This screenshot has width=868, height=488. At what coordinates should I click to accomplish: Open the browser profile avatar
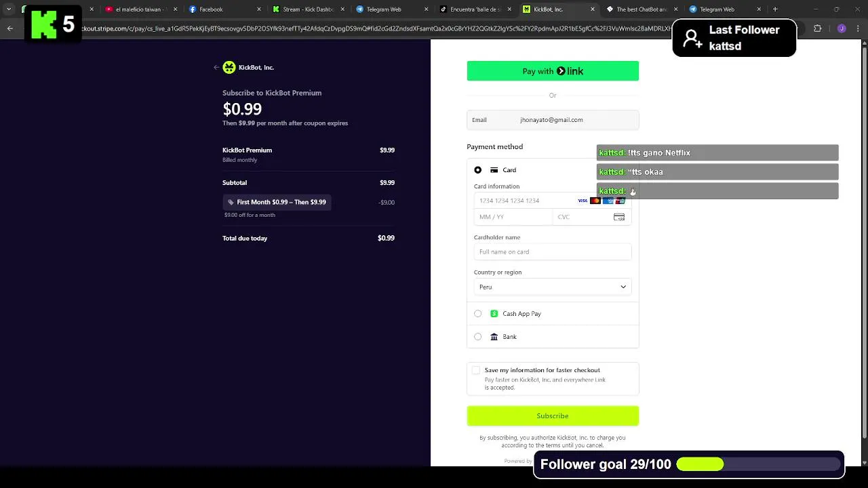842,28
